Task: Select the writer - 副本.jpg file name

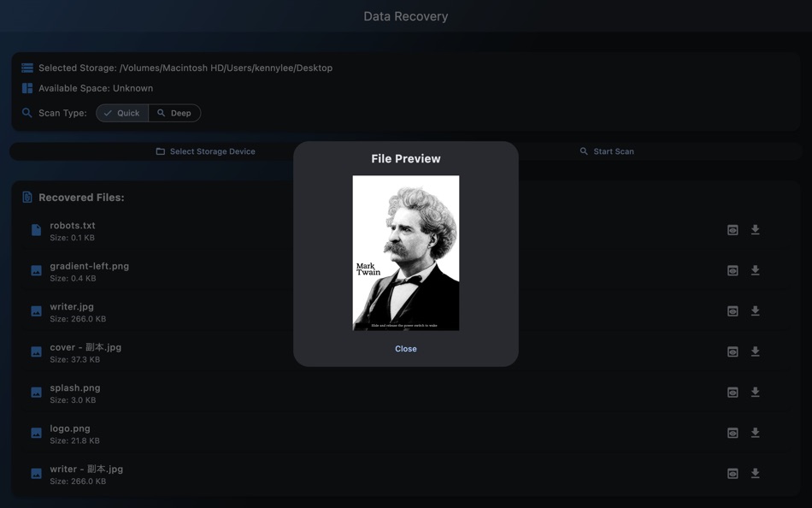Action: [x=86, y=470]
